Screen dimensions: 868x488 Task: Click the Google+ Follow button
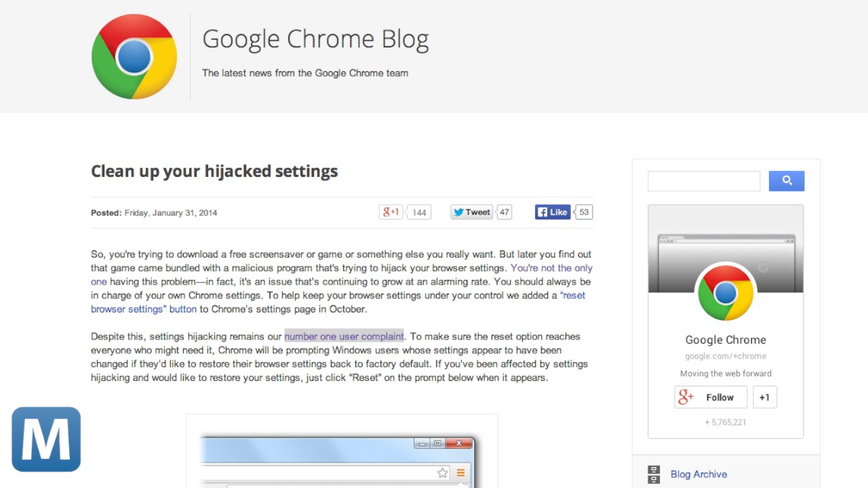pyautogui.click(x=711, y=397)
